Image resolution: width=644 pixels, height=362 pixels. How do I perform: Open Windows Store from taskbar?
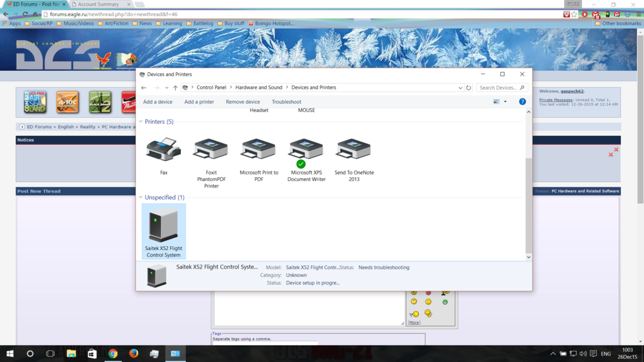[92, 354]
